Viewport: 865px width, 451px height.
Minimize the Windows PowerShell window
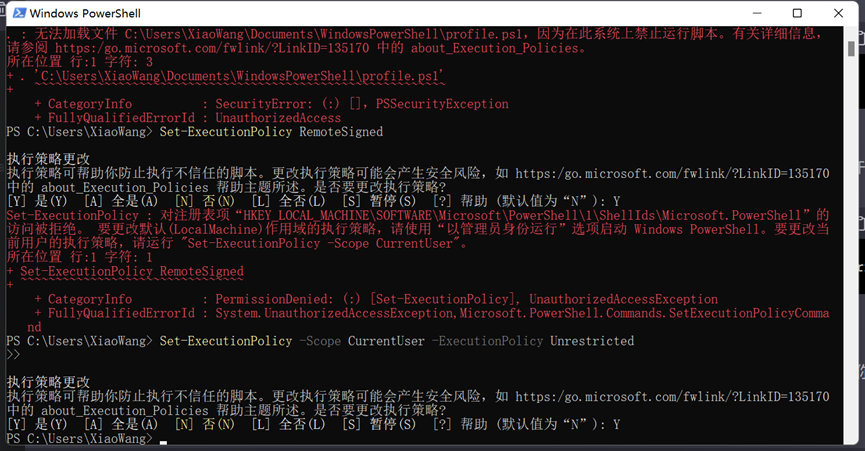point(757,13)
